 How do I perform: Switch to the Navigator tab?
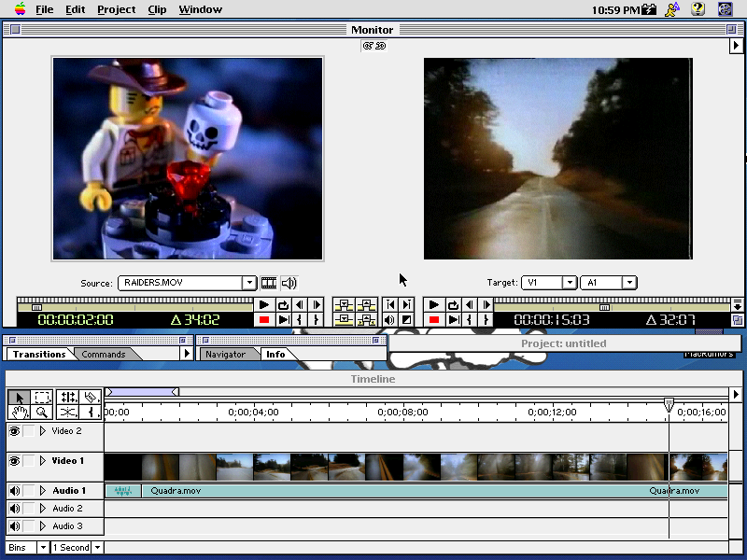coord(225,355)
